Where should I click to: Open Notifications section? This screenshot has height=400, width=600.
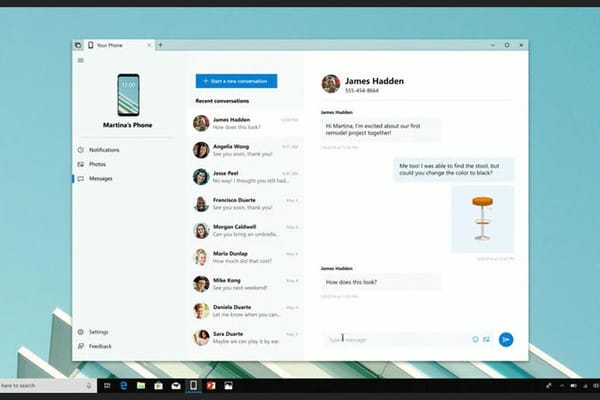point(104,150)
